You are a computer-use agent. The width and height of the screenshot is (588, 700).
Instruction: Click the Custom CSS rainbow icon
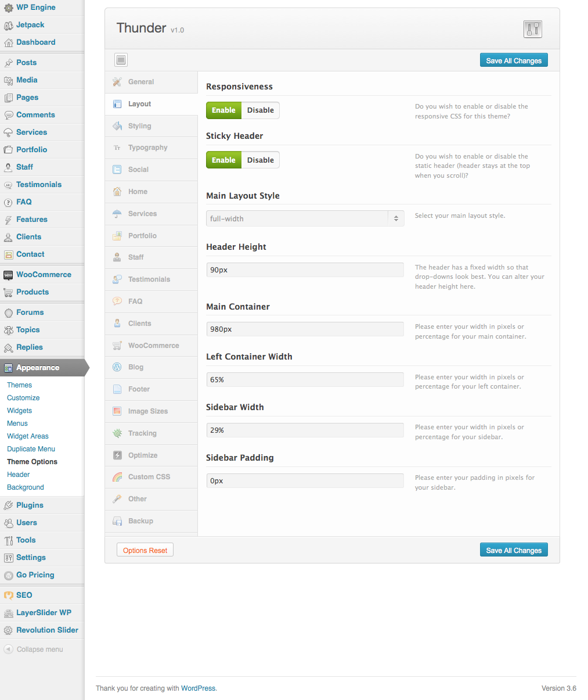pos(117,477)
